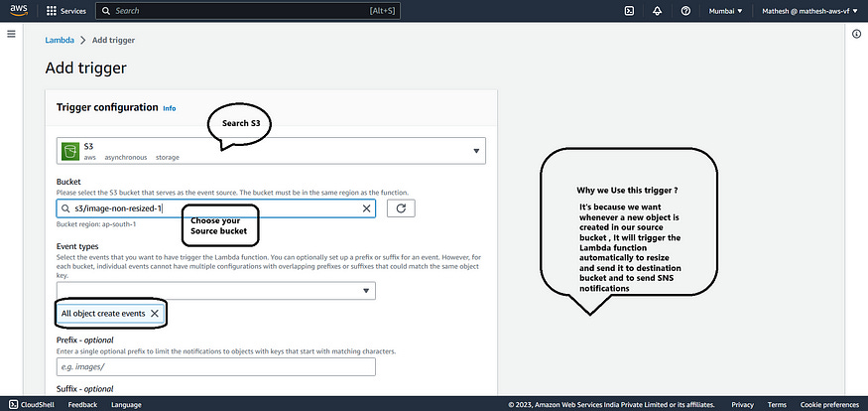Refresh the bucket list
Viewport: 868px width, 411px height.
[401, 208]
